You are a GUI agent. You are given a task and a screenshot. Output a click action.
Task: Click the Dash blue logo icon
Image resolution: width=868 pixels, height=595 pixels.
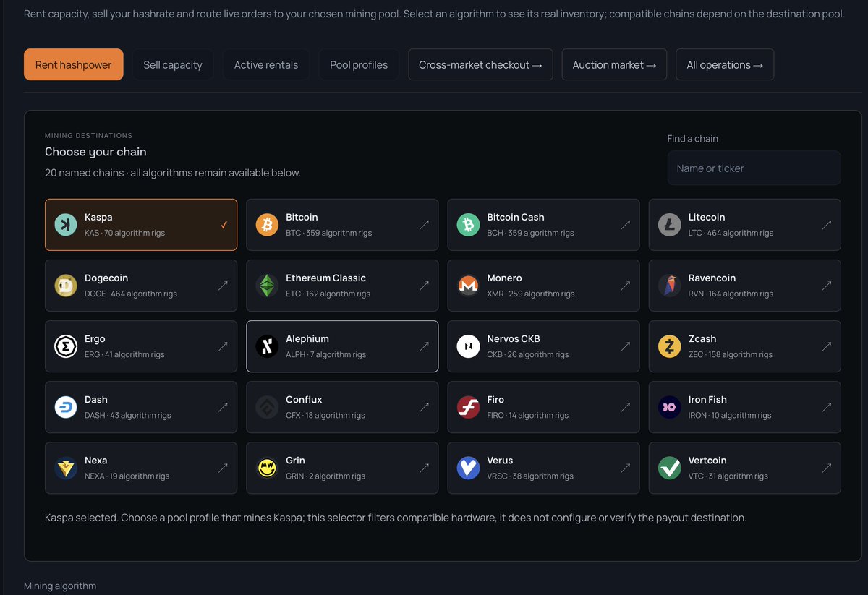66,407
